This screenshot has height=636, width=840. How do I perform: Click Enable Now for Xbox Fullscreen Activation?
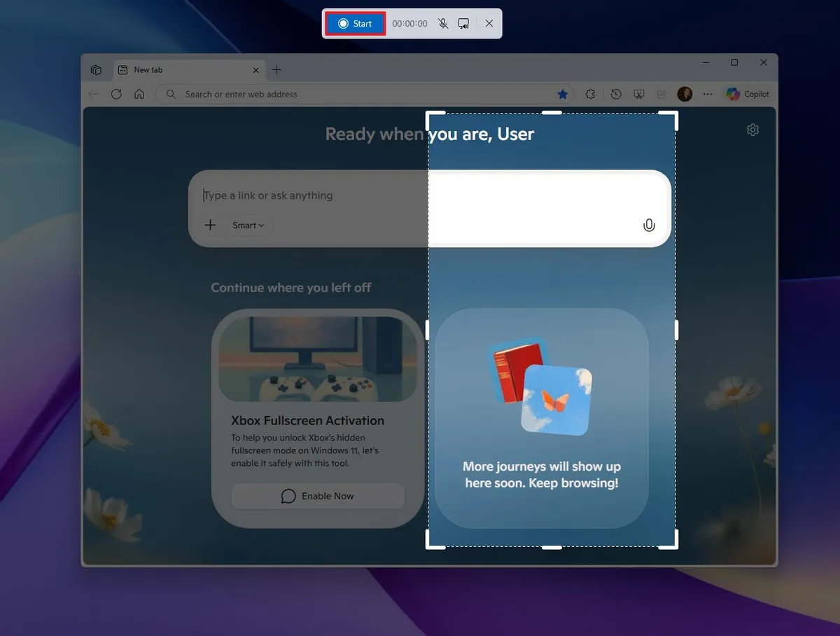318,496
